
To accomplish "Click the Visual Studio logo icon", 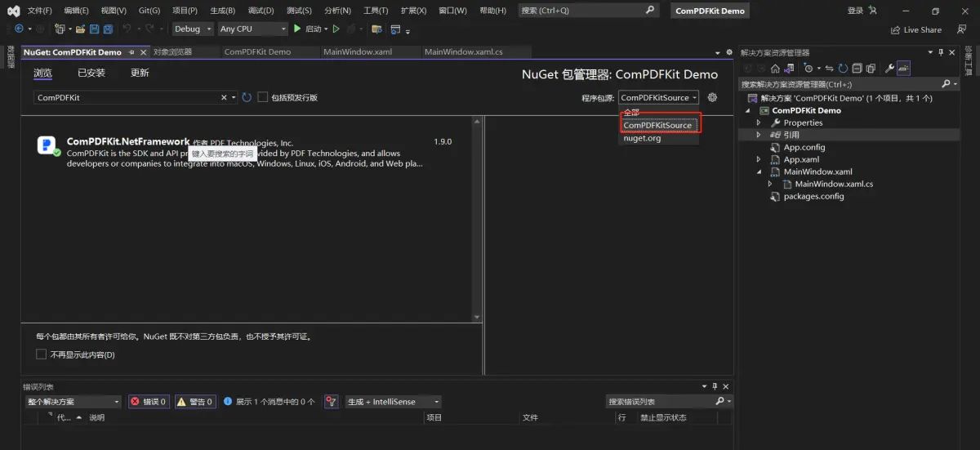I will click(x=13, y=11).
